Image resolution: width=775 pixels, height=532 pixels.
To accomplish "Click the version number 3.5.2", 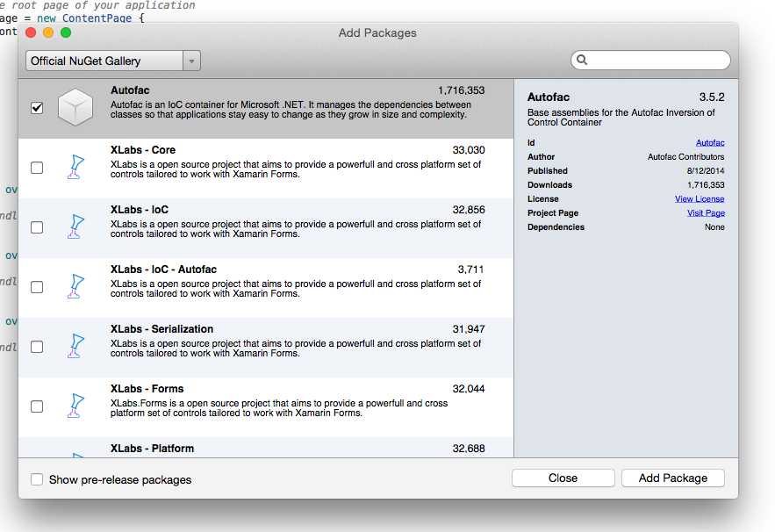I will point(712,97).
